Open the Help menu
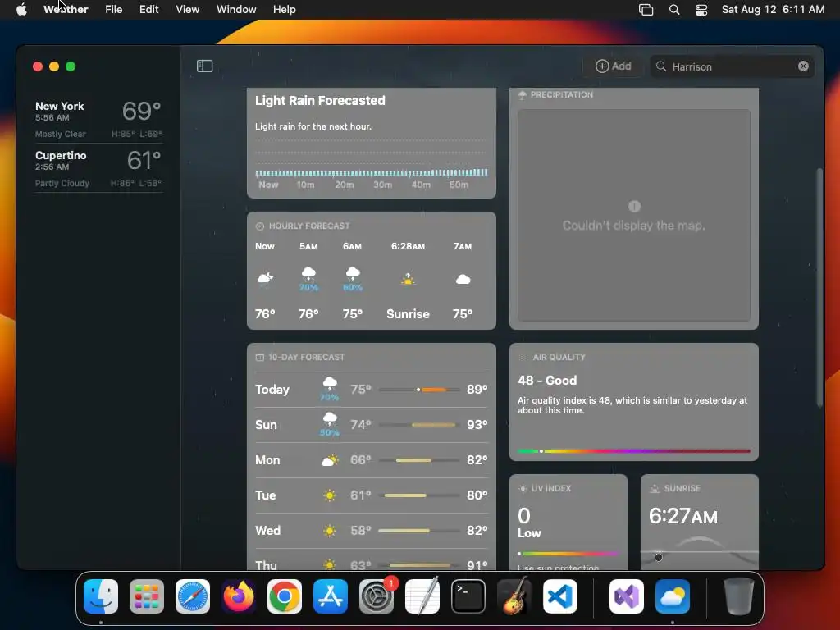The image size is (840, 630). tap(284, 9)
